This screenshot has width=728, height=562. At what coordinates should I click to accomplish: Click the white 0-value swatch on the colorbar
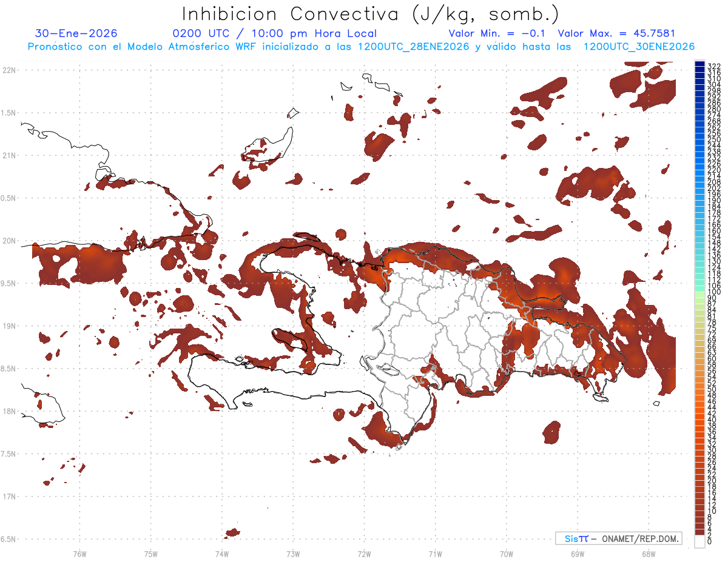click(x=699, y=541)
